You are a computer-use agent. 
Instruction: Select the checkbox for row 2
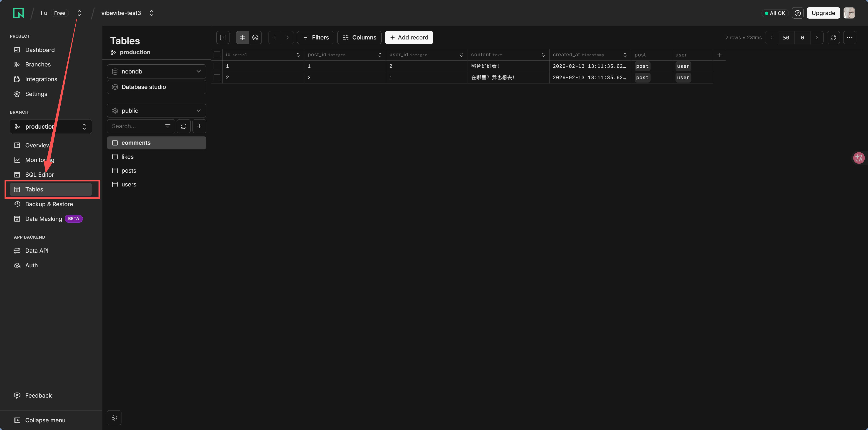(217, 77)
